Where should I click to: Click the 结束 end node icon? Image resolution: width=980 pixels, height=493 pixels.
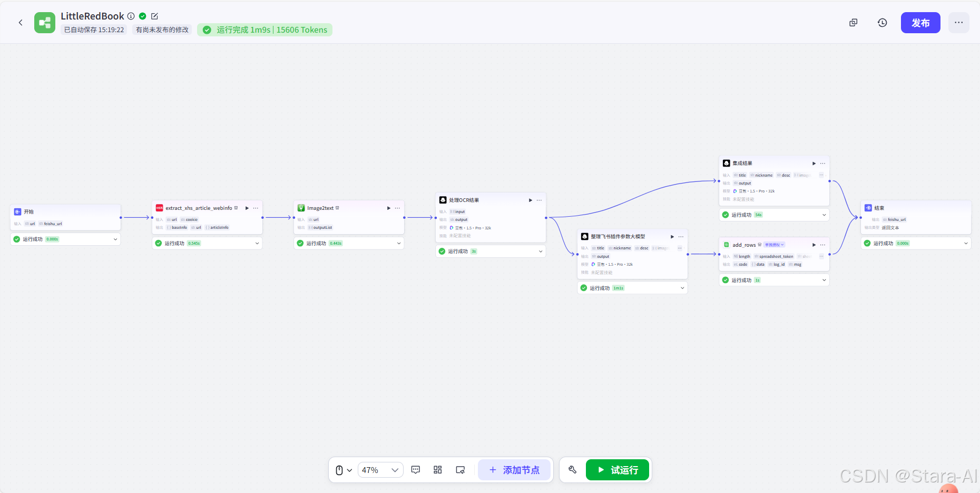(x=868, y=208)
